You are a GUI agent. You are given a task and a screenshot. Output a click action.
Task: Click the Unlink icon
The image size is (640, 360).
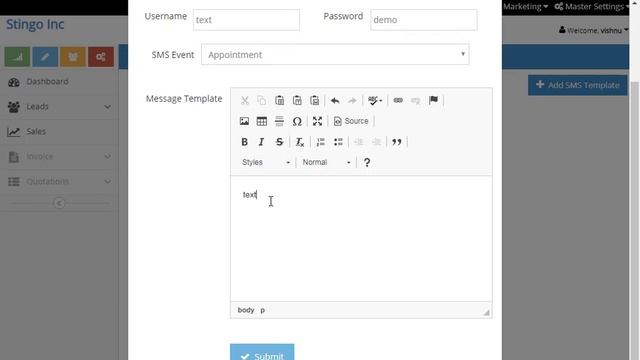(416, 100)
